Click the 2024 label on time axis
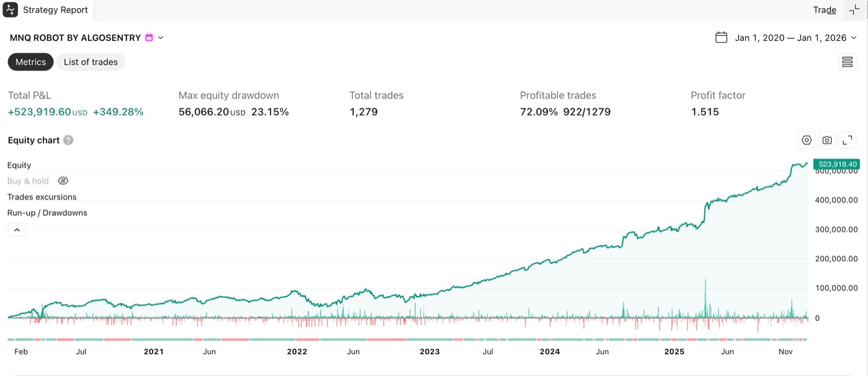The image size is (868, 376). pyautogui.click(x=550, y=352)
